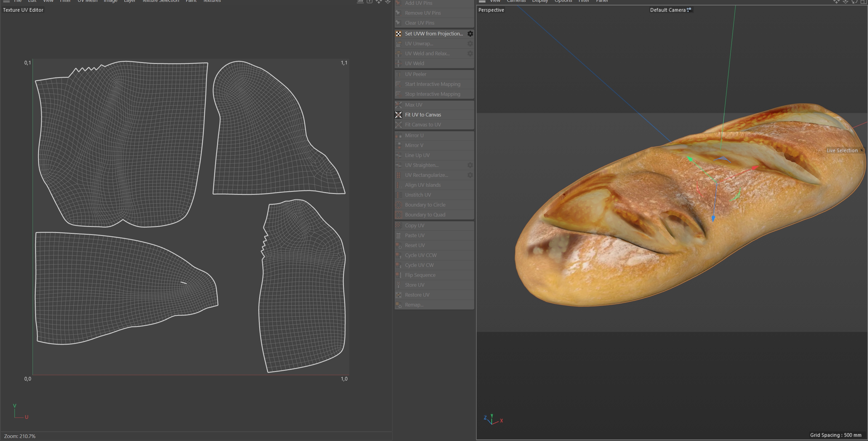
Task: Click the Default Camera icon in viewport
Action: point(689,10)
